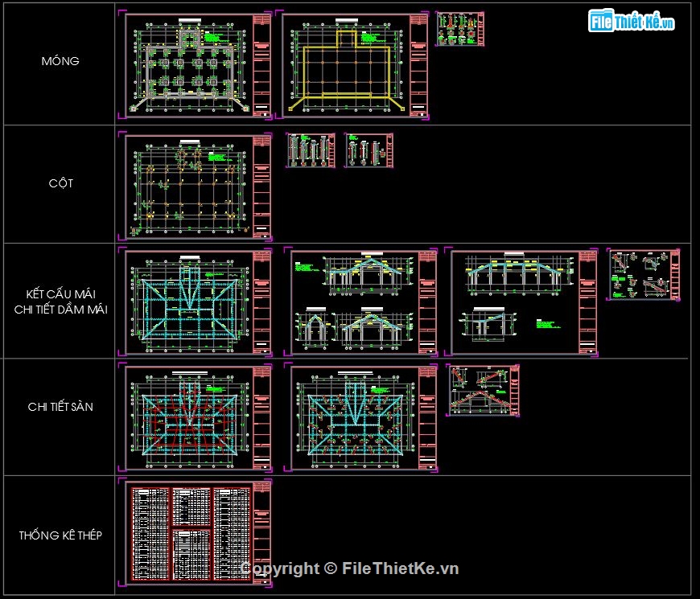This screenshot has width=700, height=599.
Task: Select the small foundation detail sheet
Action: tap(460, 29)
